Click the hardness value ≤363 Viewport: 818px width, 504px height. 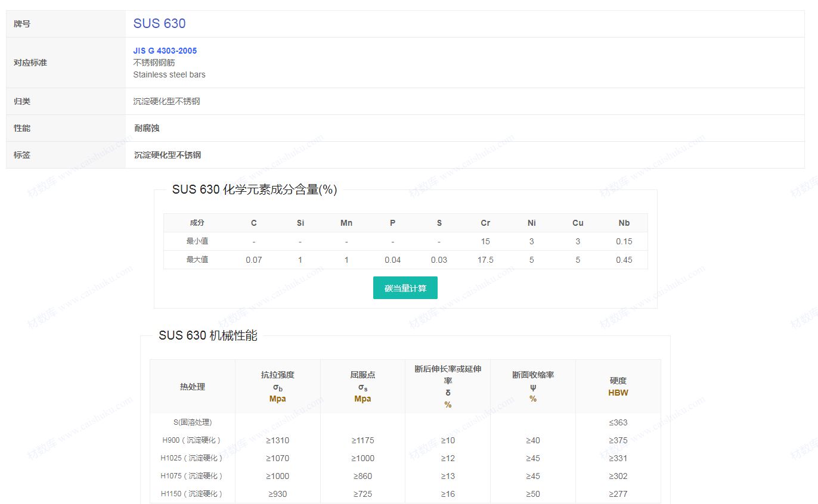pyautogui.click(x=618, y=422)
